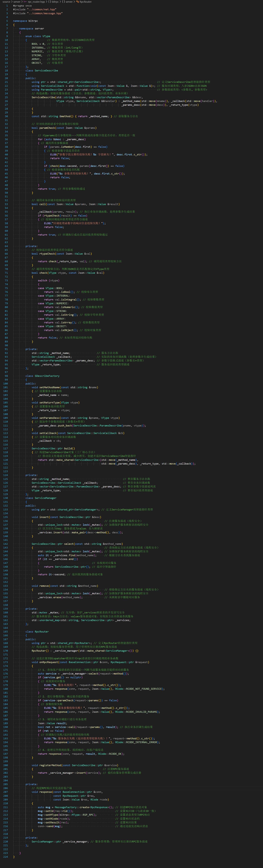Click the 'RCODE_INTERNAL_ERROR' constant
This screenshot has width=263, height=868.
(141, 742)
